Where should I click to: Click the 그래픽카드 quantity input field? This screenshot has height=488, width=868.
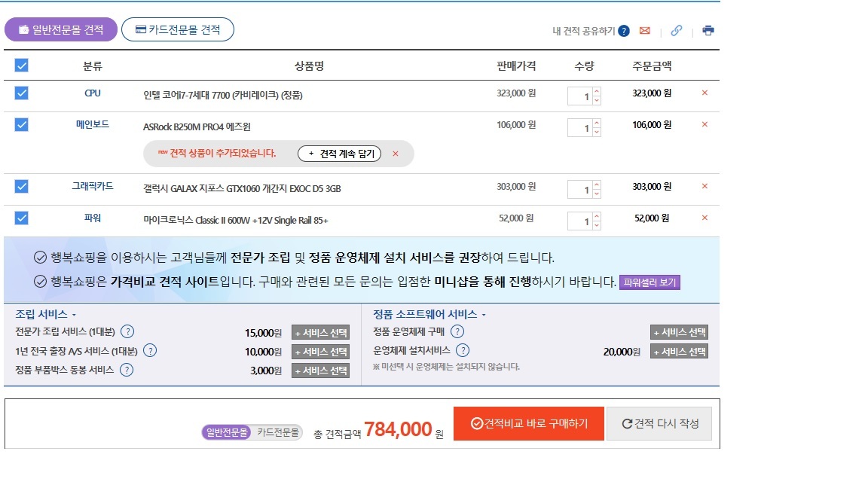579,190
